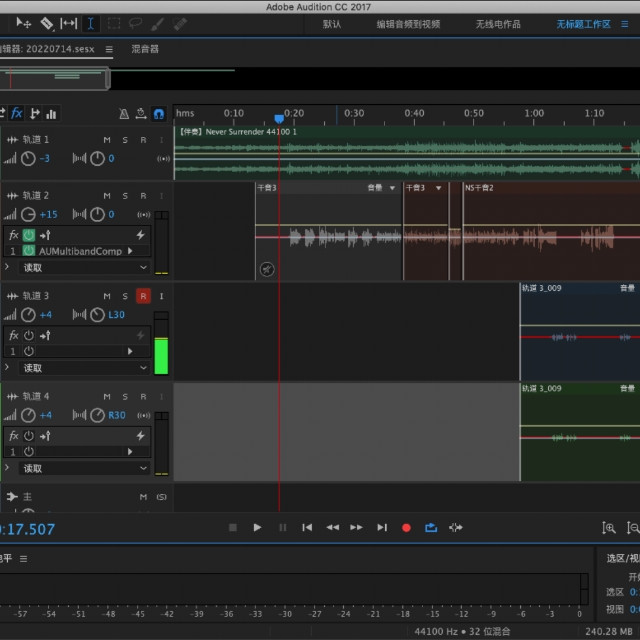Solo track 轨道 2
The height and width of the screenshot is (640, 640).
coord(125,196)
